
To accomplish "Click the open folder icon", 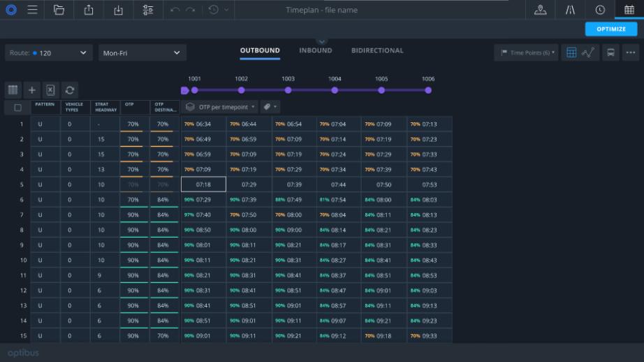I will tap(59, 10).
